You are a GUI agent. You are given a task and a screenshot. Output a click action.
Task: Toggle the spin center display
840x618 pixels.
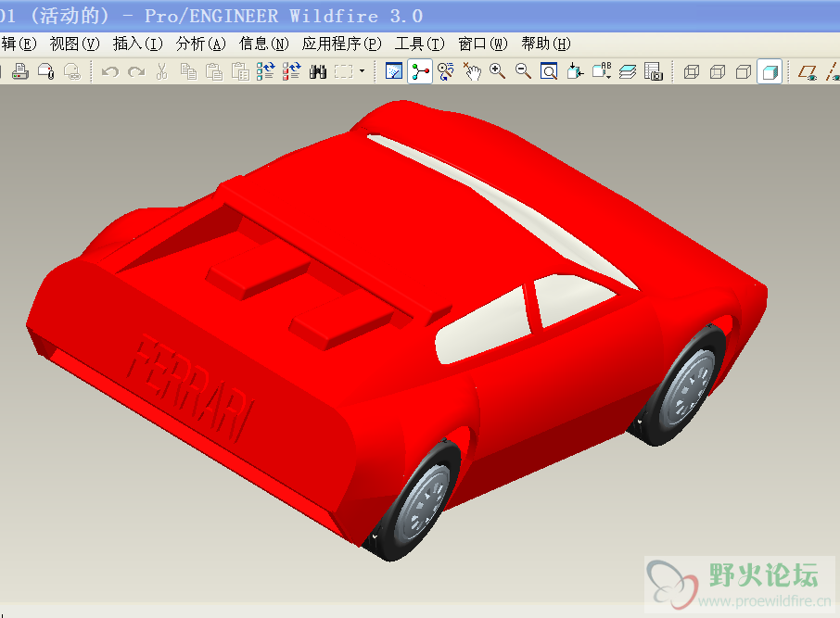pos(420,71)
